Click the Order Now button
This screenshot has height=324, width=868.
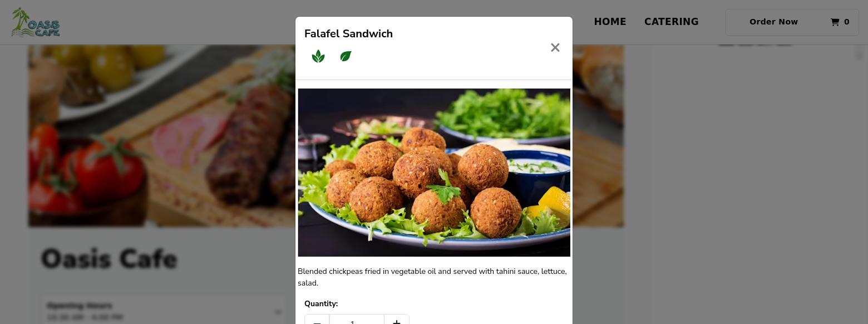(773, 22)
